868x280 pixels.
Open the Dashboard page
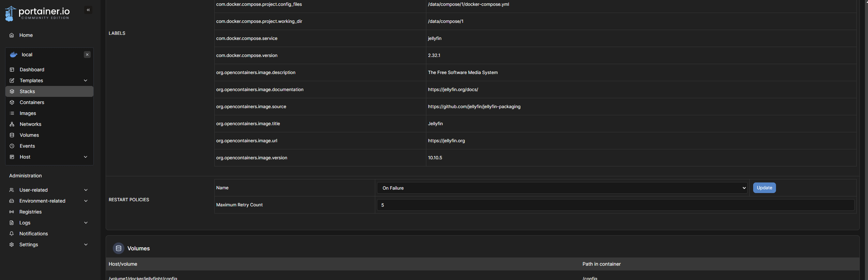tap(32, 70)
